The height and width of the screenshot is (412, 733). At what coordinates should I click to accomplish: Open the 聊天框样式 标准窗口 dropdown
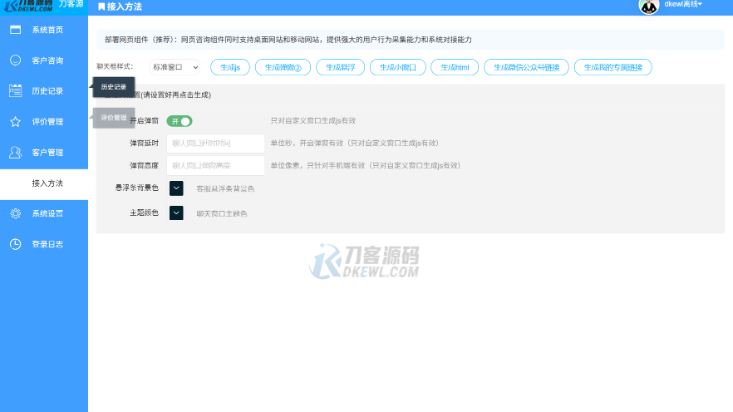(175, 67)
